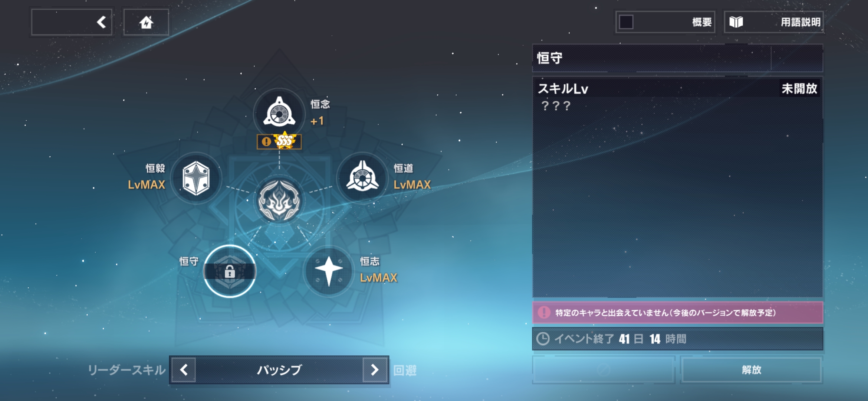868x401 pixels.
Task: Click the disabled button beside 解放
Action: coord(604,370)
